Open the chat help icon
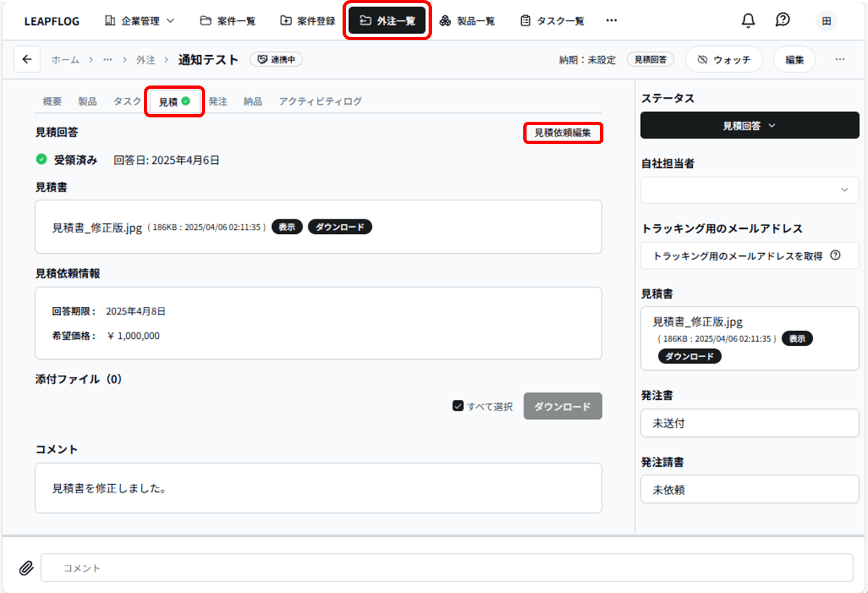This screenshot has width=868, height=593. coord(782,21)
